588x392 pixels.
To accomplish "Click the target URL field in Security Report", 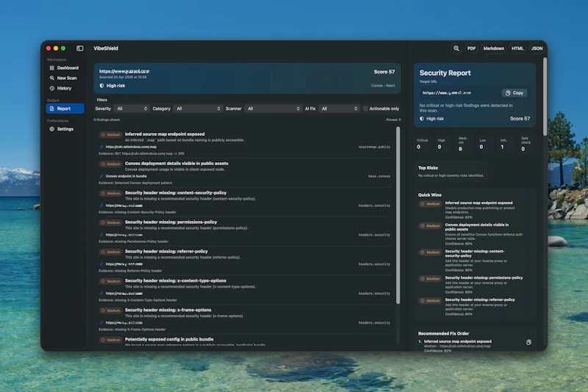I will 460,92.
